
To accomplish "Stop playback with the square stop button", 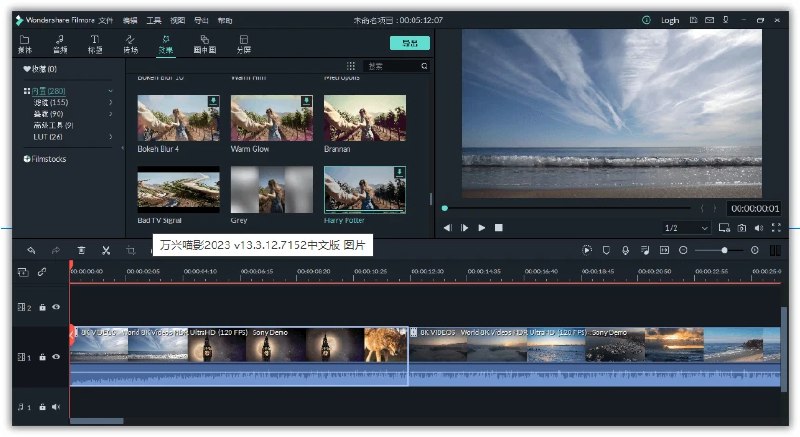I will [499, 228].
